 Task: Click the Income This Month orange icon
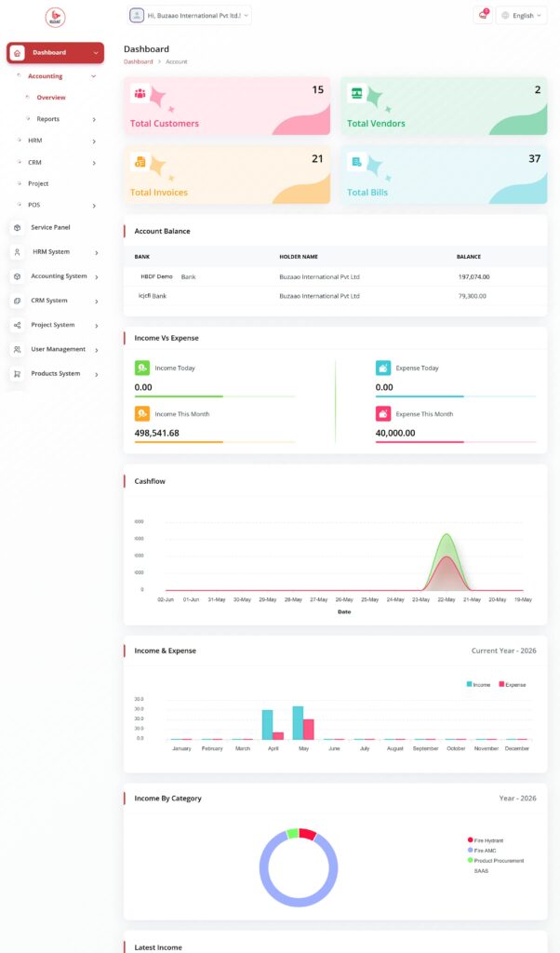coord(142,414)
